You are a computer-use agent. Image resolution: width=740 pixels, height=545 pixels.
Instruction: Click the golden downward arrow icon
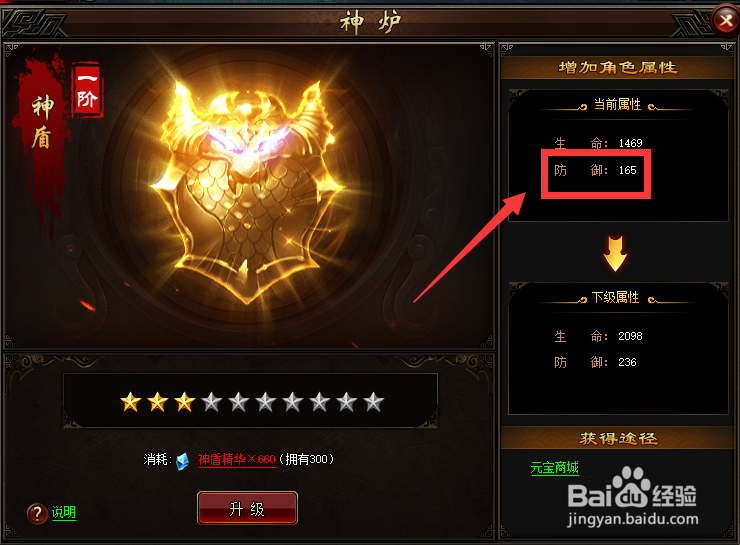[615, 254]
